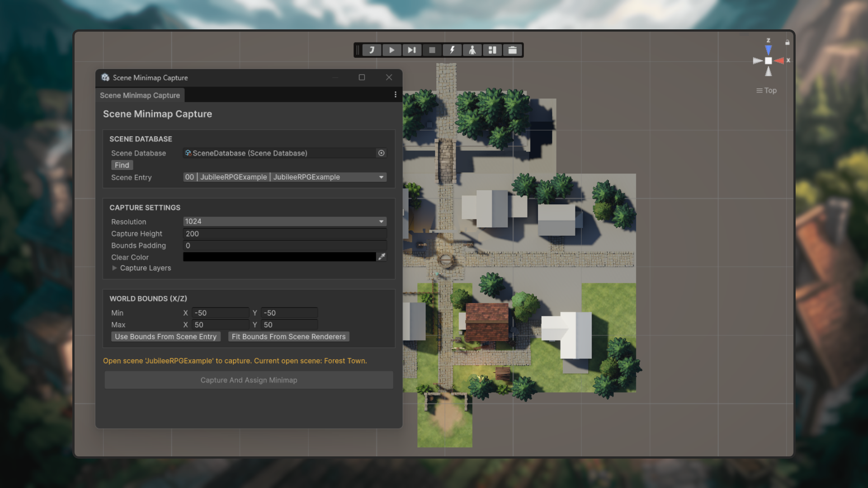This screenshot has height=488, width=868.
Task: Open the Scene Database object picker
Action: point(381,153)
